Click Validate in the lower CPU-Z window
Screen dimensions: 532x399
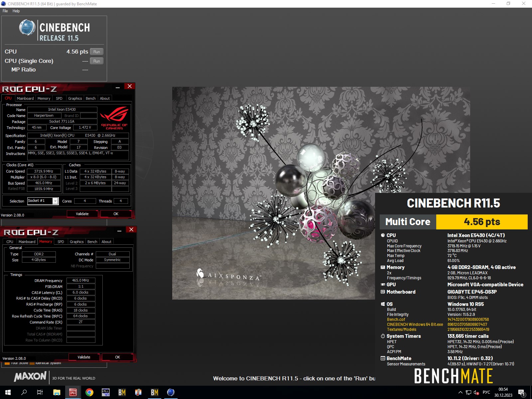click(84, 357)
